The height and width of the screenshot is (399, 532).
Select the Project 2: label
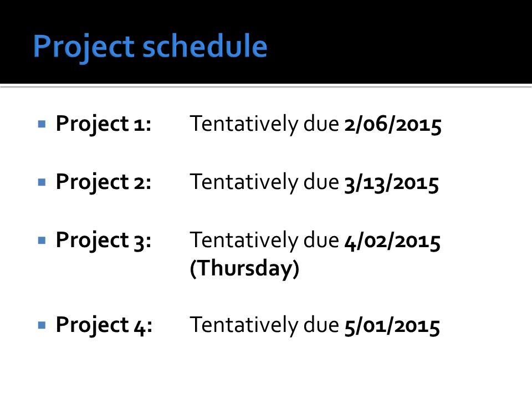(x=104, y=182)
